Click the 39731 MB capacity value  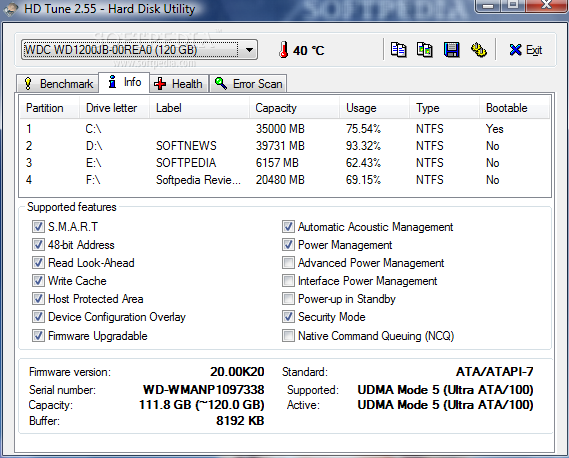[280, 146]
